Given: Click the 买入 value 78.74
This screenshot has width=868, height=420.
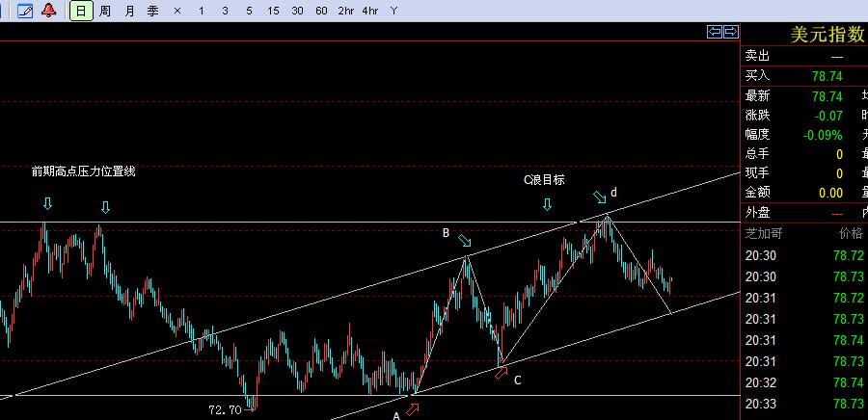Looking at the screenshot, I should tap(827, 76).
